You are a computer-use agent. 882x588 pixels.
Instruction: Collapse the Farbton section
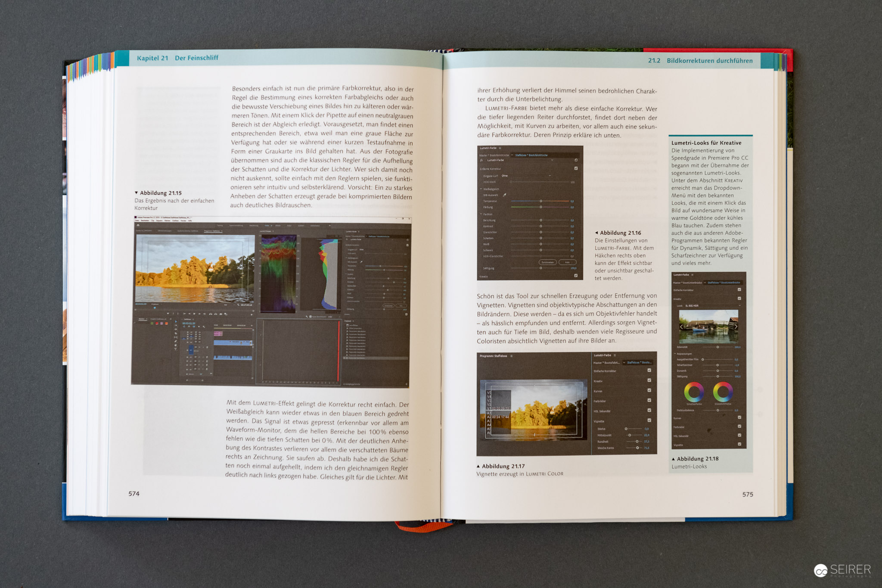pyautogui.click(x=481, y=214)
